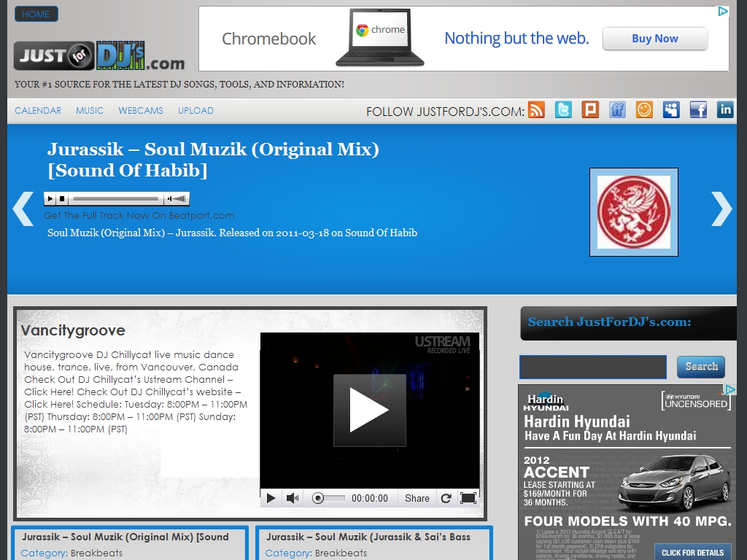Screen dimensions: 747x560
Task: Switch the Ustream player to fullscreen
Action: [468, 498]
